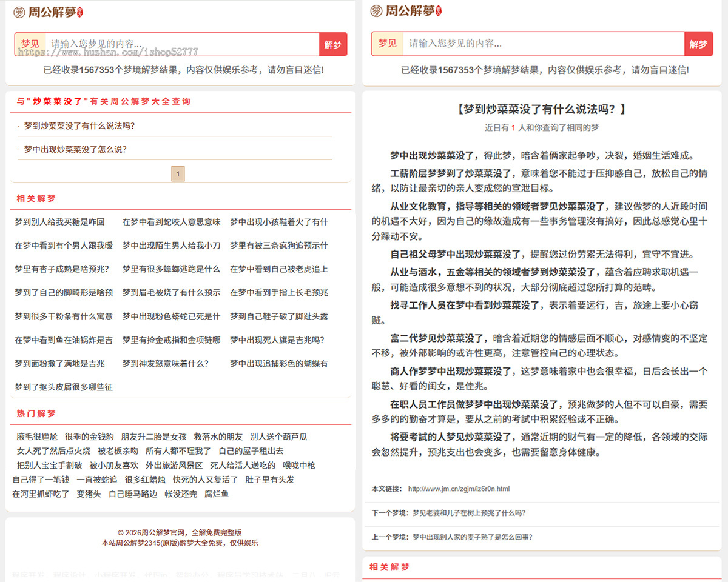
Task: Click the 周公解梦 logo on right page
Action: point(406,11)
